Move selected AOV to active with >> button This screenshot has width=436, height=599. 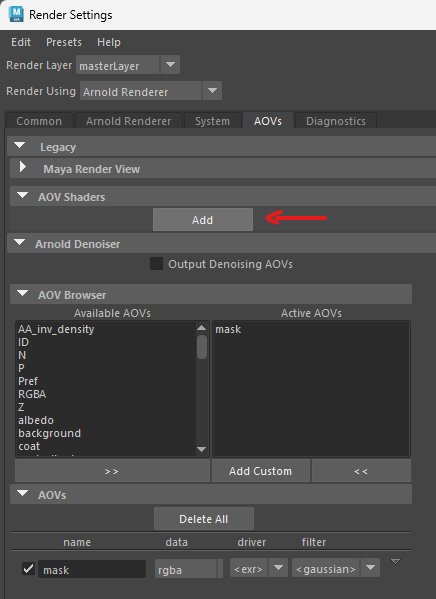[x=112, y=471]
